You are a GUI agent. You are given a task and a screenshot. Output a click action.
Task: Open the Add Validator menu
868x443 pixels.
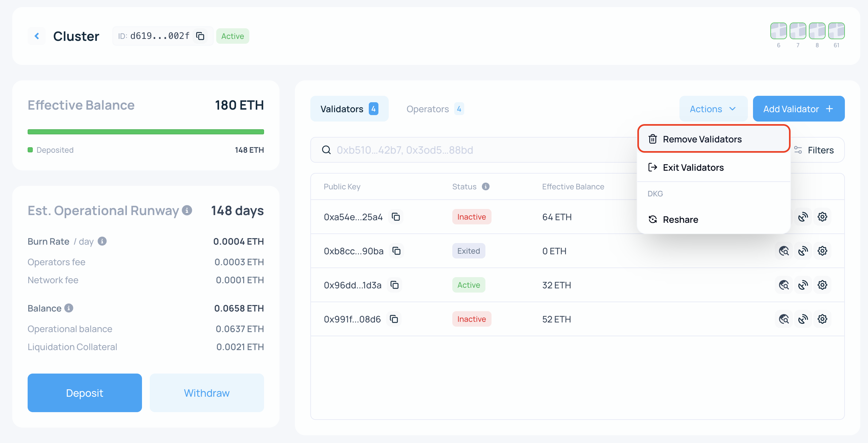[798, 109]
